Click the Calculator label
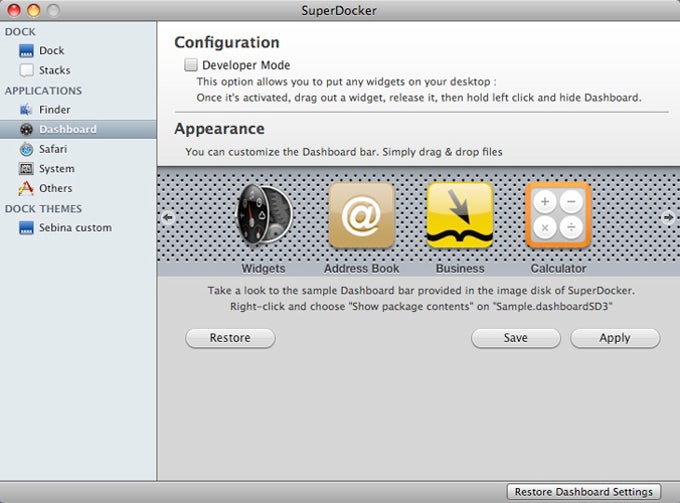Viewport: 680px width, 503px height. tap(559, 268)
